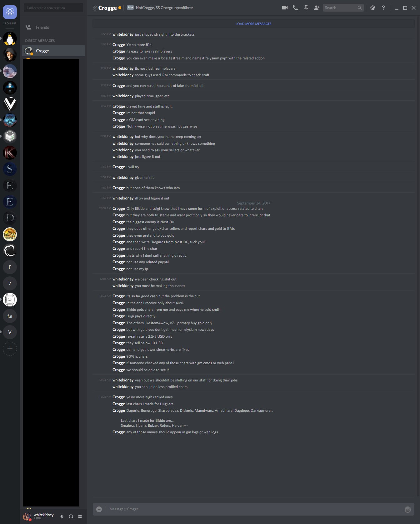420x524 pixels.
Task: Add a server with plus icon
Action: click(x=10, y=349)
